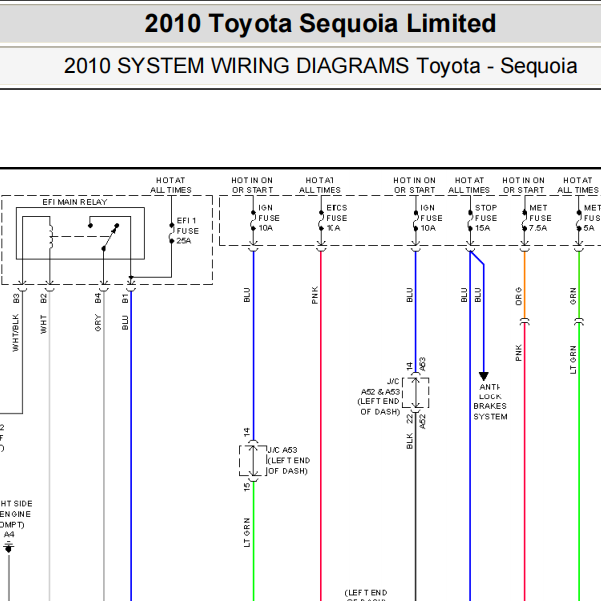601x601 pixels.
Task: Select the "2010 SYSTEM WIRING DIAGRAMS Toyota - Sequoia" heading
Action: click(x=320, y=66)
